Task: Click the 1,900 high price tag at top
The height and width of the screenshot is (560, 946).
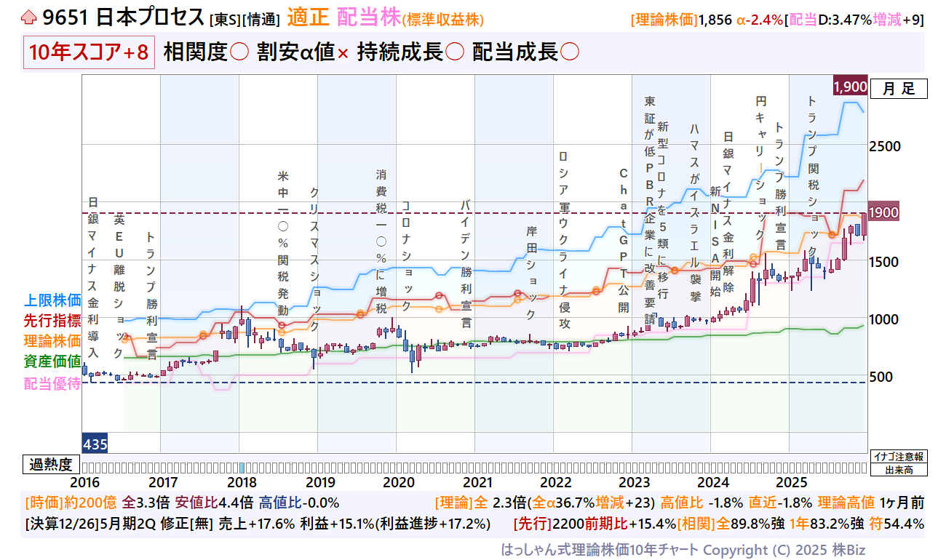Action: [849, 87]
